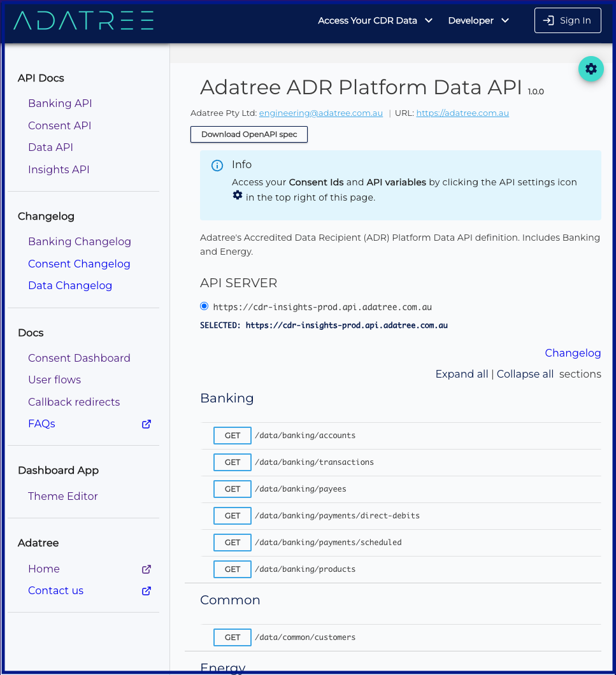Image resolution: width=616 pixels, height=675 pixels.
Task: Open the engineering@adatree.com.au email link
Action: [x=321, y=113]
